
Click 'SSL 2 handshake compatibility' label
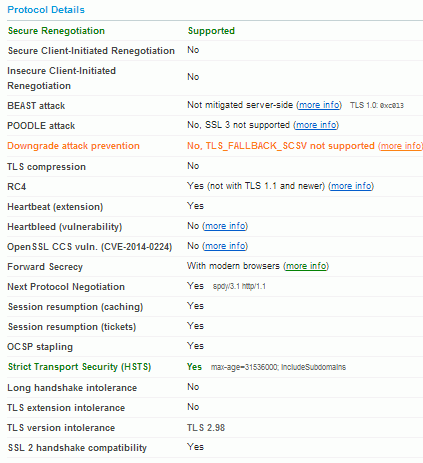pos(77,448)
